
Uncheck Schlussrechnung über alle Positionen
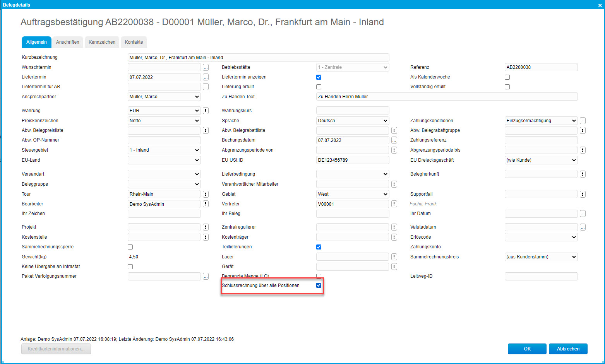(319, 285)
